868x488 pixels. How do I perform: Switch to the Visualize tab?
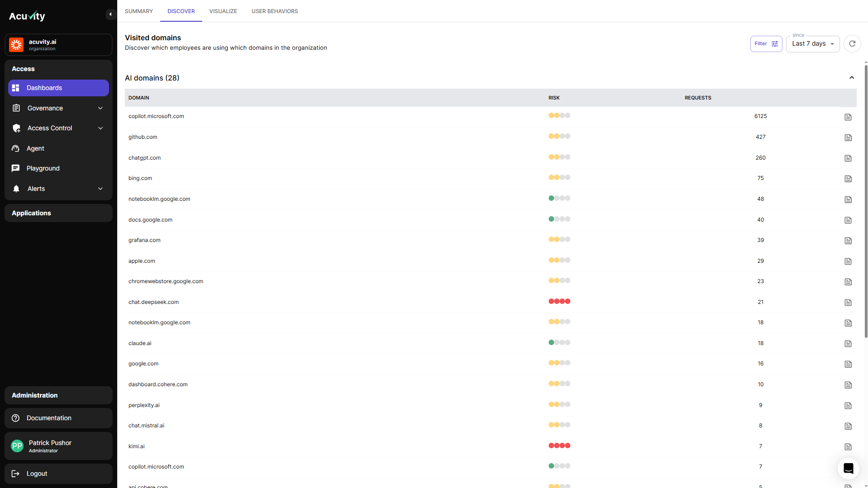pos(223,11)
